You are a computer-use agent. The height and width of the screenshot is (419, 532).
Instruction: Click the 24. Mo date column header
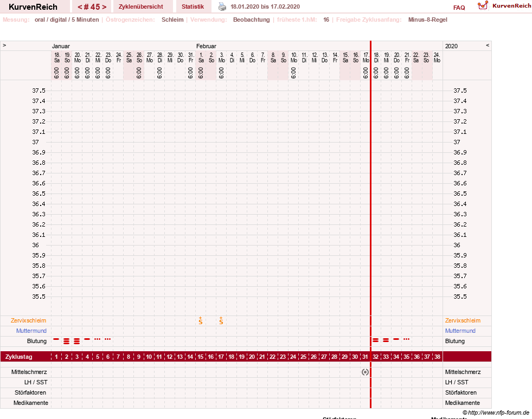point(437,57)
